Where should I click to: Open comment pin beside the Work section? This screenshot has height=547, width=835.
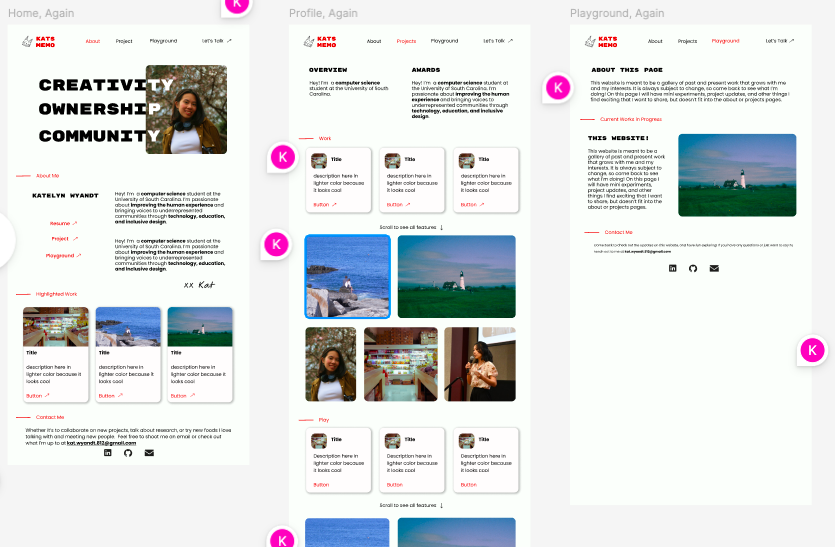point(284,156)
